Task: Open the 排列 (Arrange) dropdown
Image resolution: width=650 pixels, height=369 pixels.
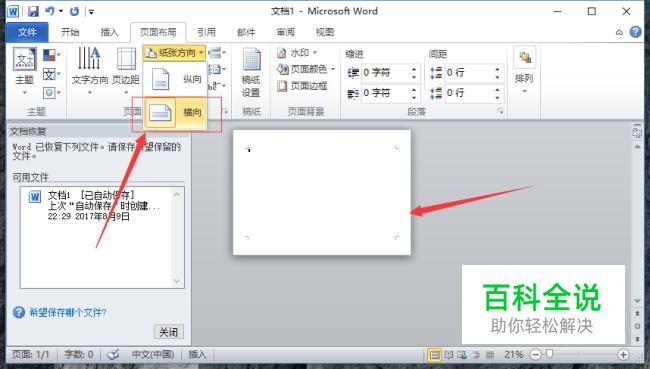Action: (524, 71)
